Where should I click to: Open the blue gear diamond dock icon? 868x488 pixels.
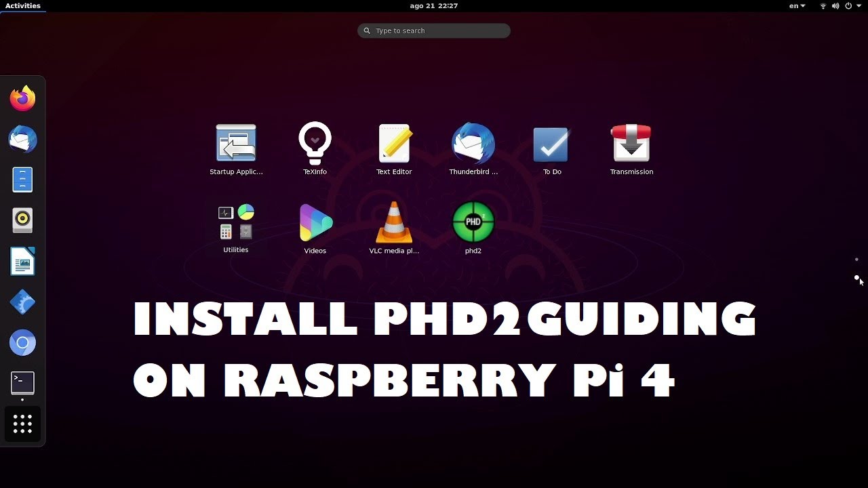pos(22,302)
